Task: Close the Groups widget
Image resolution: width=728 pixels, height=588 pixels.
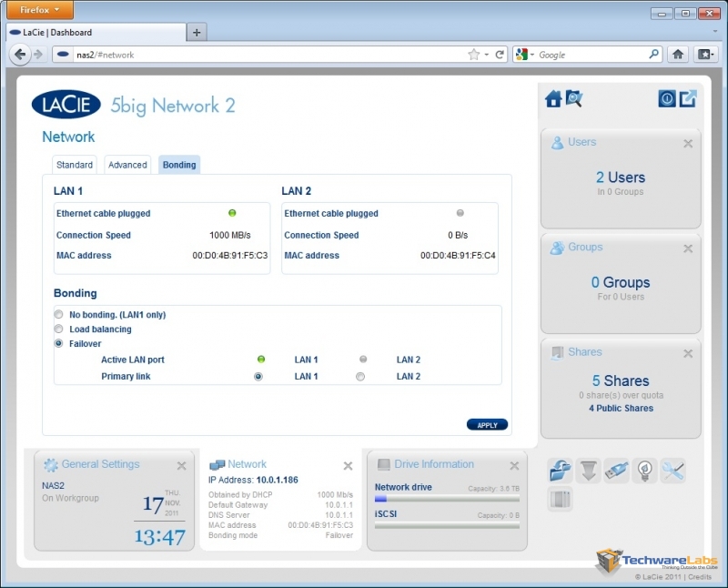Action: tap(688, 248)
